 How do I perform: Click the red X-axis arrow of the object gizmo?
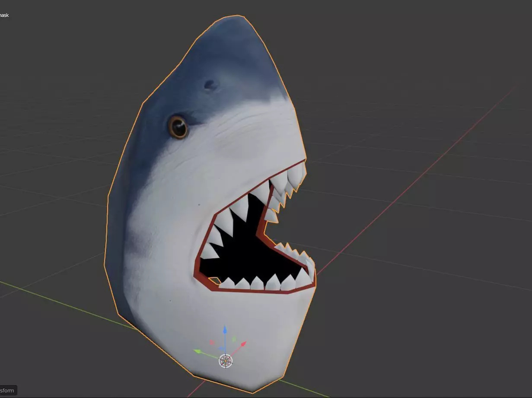point(243,344)
